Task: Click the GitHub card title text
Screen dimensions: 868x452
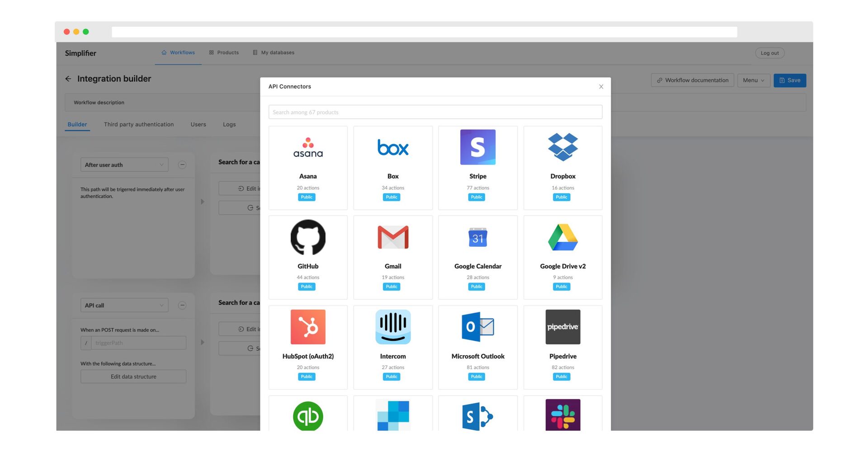Action: [x=308, y=266]
